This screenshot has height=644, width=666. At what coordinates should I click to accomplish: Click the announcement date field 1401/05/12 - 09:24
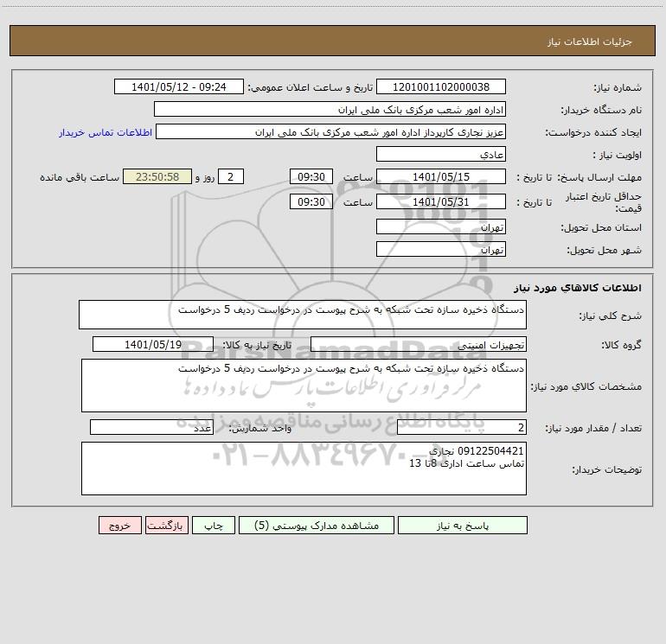179,86
